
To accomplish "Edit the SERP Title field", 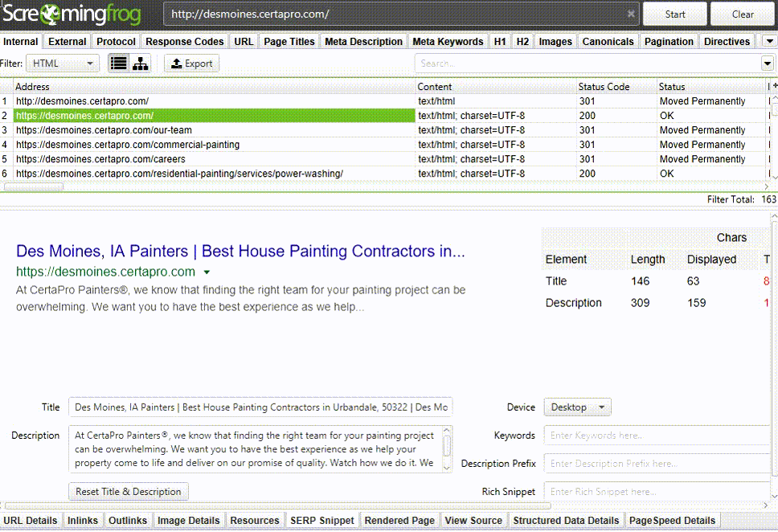I will (260, 407).
